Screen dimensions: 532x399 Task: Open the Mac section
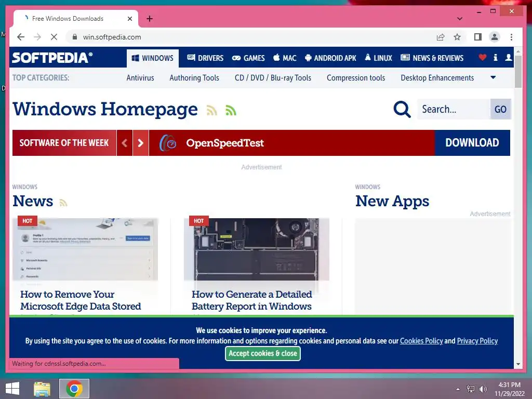coord(285,58)
